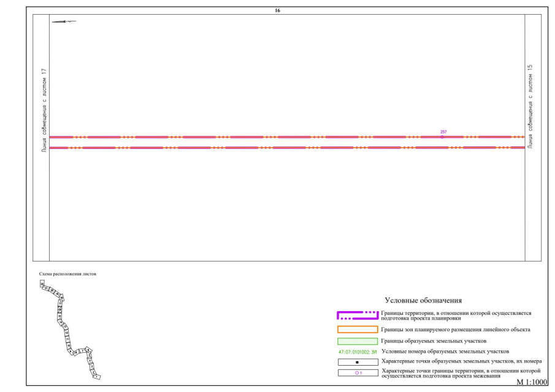
Task: Click the orange linear object zone legend box
Action: click(357, 330)
